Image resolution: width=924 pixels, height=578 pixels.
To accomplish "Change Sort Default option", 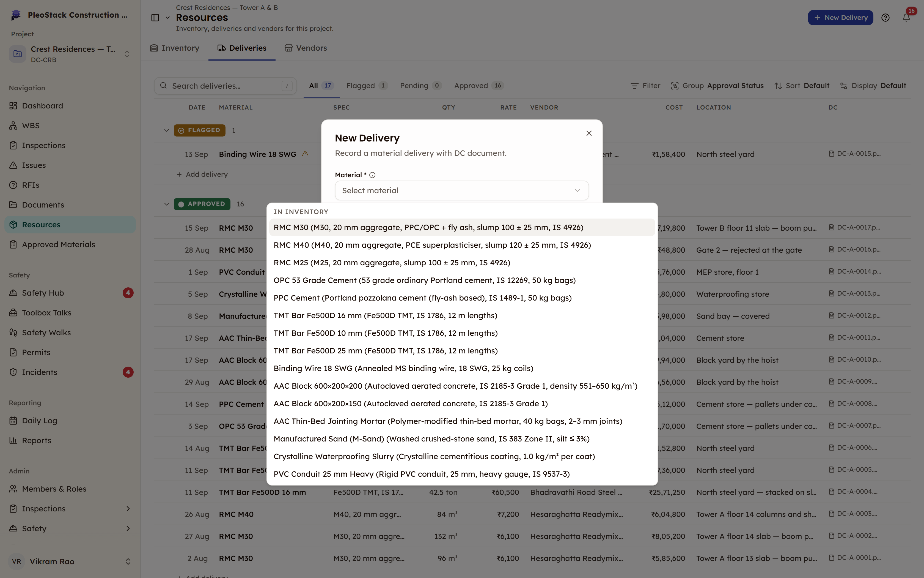I will point(802,86).
